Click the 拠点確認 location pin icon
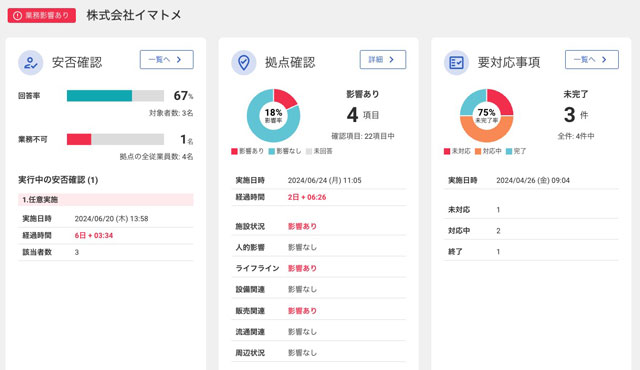The image size is (640, 370). point(244,62)
